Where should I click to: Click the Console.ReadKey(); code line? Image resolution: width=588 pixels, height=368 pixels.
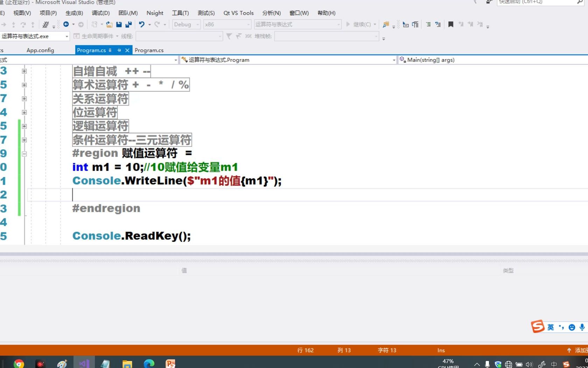click(132, 236)
